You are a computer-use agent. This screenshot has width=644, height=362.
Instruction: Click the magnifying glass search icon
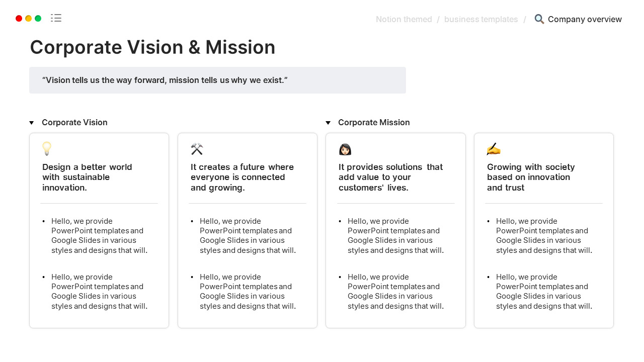539,19
